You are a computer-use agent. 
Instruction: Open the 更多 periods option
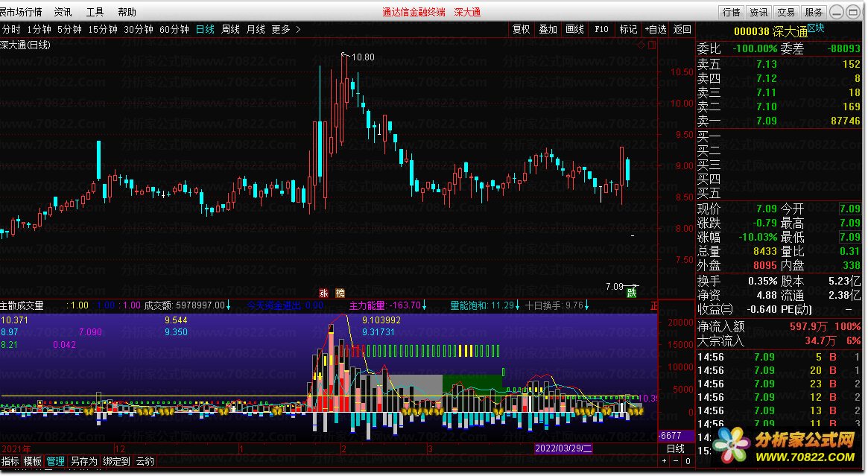pyautogui.click(x=281, y=29)
